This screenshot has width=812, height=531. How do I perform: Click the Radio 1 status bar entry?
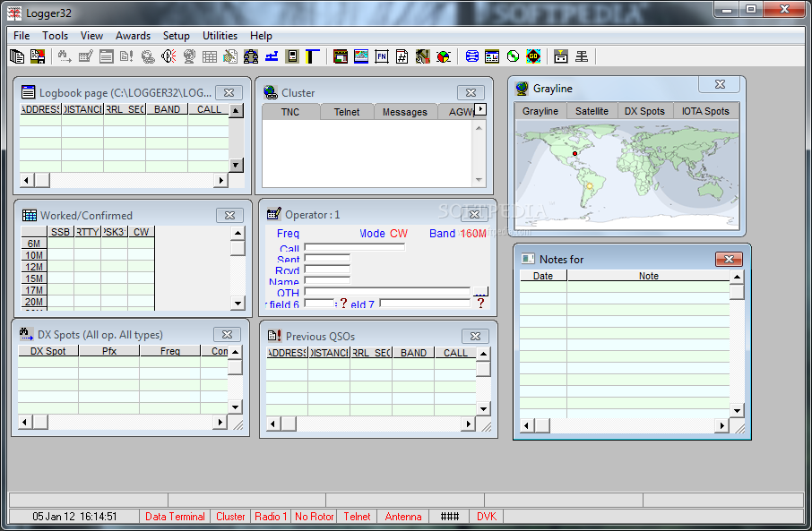click(x=271, y=517)
